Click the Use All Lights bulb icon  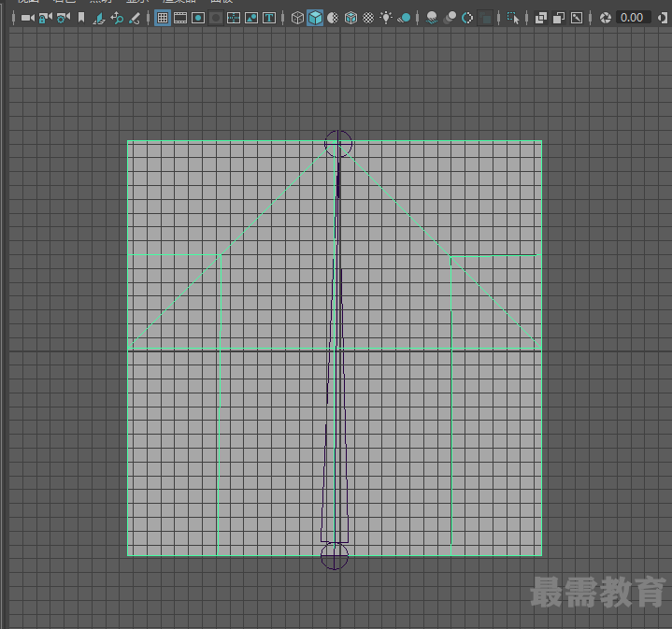tap(386, 18)
